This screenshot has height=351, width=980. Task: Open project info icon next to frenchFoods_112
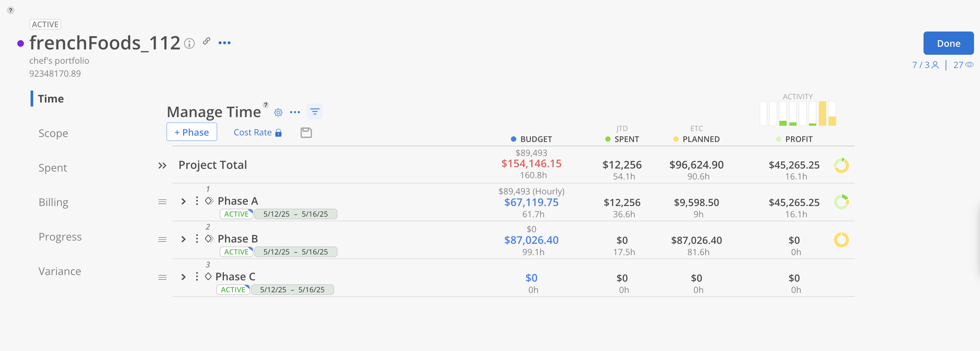click(x=189, y=44)
